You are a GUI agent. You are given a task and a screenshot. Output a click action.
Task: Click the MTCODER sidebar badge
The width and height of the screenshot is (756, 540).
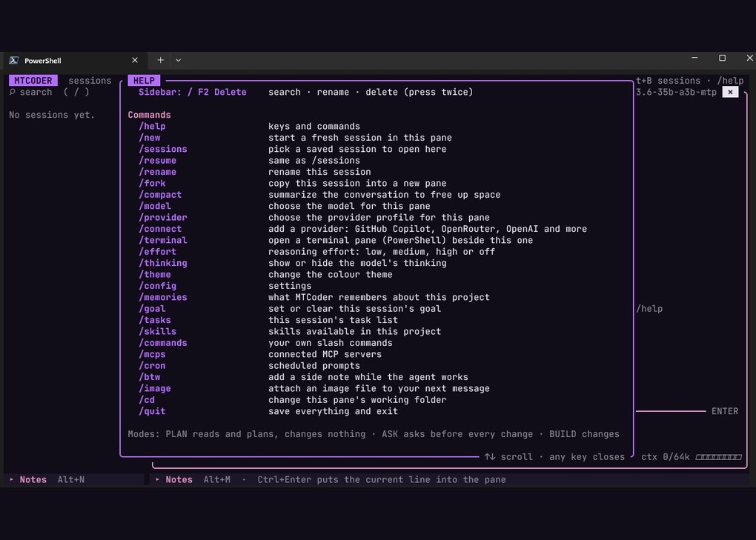click(x=33, y=81)
